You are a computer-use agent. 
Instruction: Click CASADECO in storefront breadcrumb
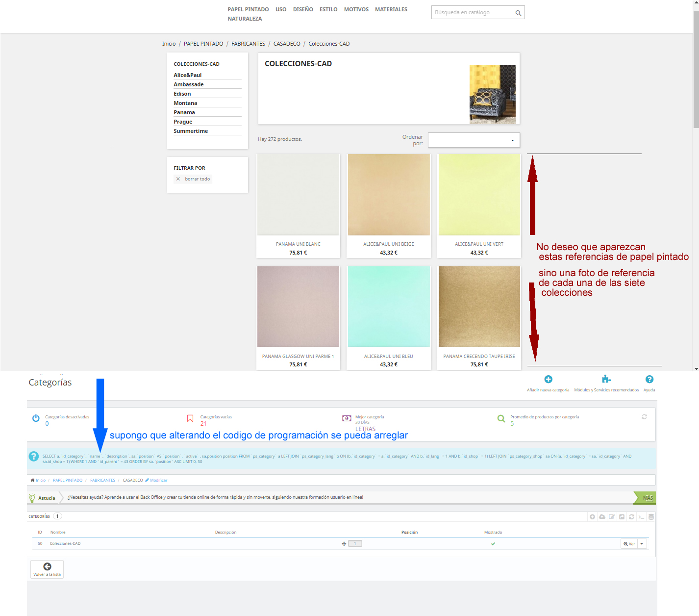pyautogui.click(x=287, y=44)
